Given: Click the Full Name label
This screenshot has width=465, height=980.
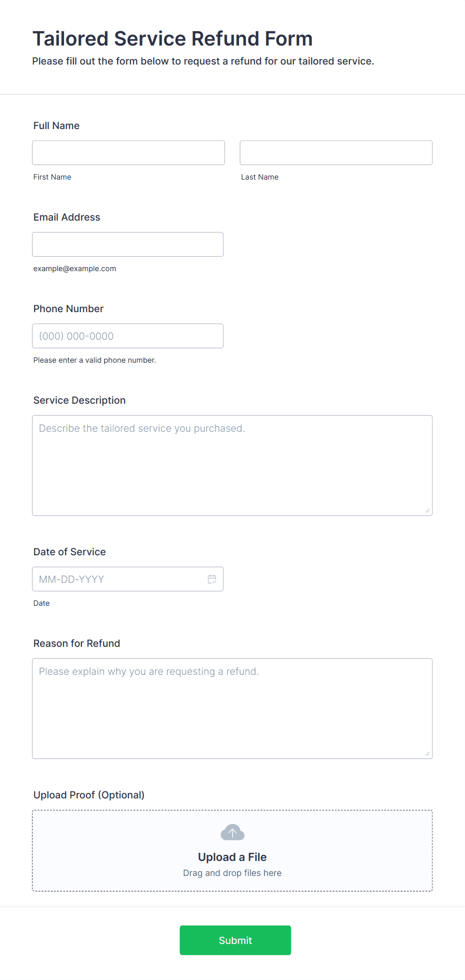Looking at the screenshot, I should [56, 126].
